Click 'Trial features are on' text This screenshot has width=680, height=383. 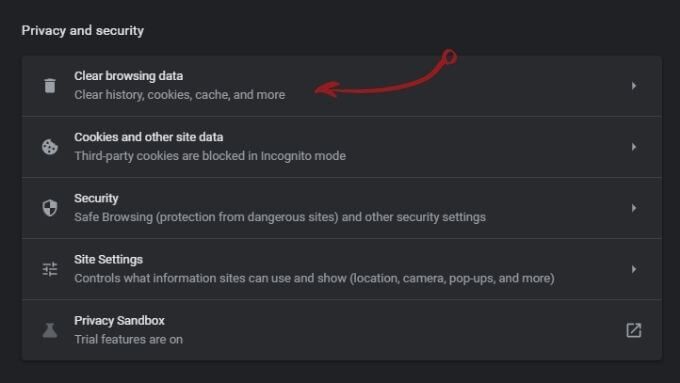tap(128, 339)
